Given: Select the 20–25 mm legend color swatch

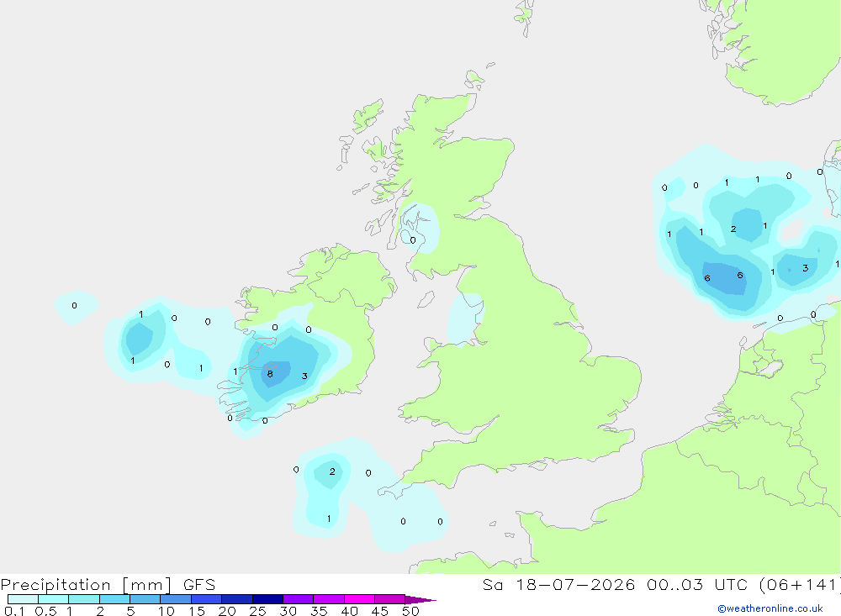Looking at the screenshot, I should tap(237, 599).
